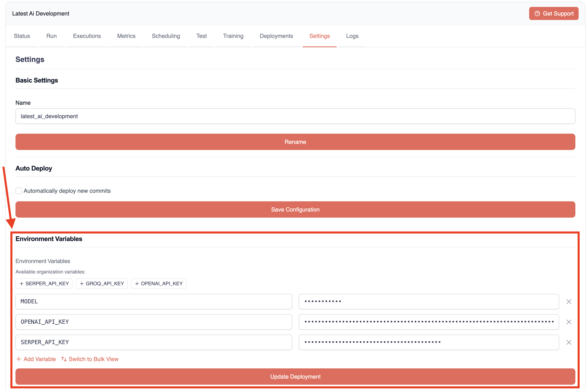
Task: Open the Deployments tab
Action: tap(276, 36)
